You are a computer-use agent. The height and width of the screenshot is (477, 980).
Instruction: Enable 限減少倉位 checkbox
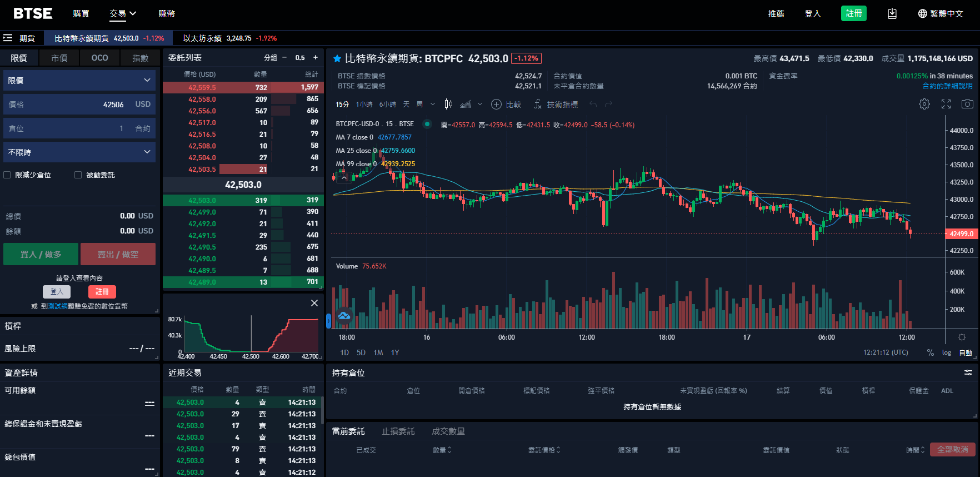(7, 175)
